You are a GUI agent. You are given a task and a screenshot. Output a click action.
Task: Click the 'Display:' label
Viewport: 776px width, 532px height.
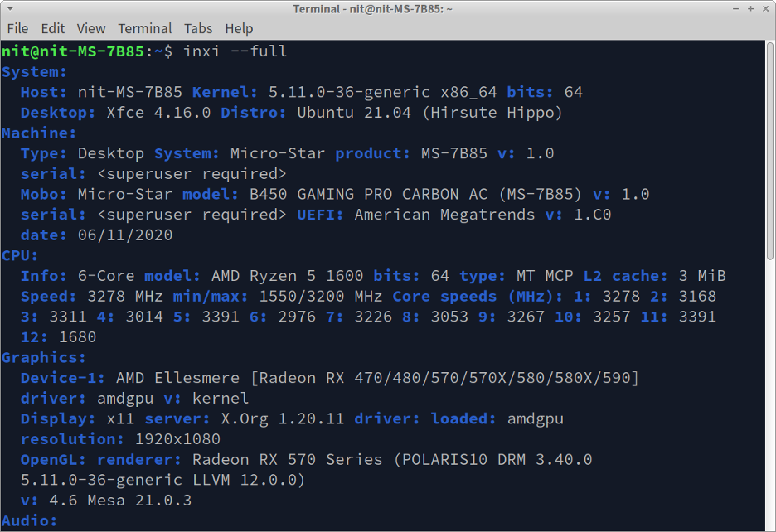click(x=58, y=418)
